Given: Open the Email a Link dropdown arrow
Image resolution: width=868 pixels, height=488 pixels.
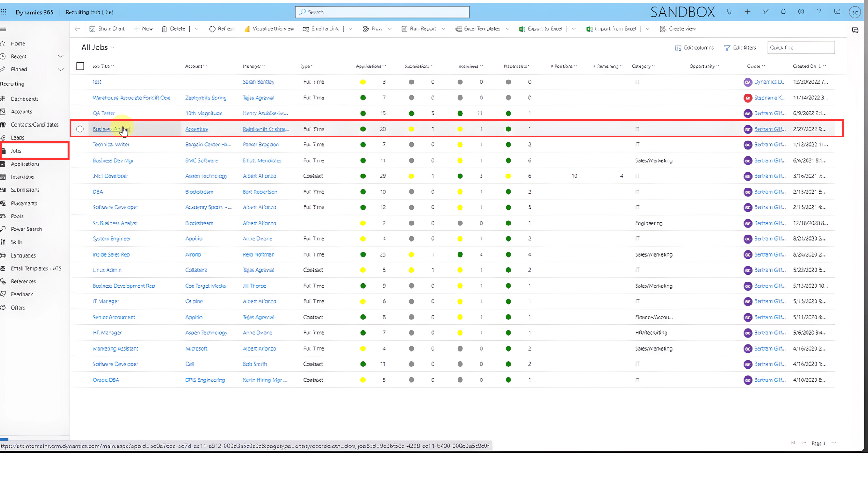Looking at the screenshot, I should (x=350, y=29).
